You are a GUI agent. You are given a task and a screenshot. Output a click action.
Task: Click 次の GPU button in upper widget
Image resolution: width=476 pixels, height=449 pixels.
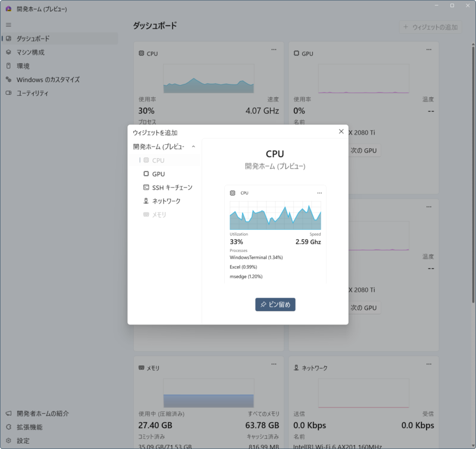click(364, 151)
